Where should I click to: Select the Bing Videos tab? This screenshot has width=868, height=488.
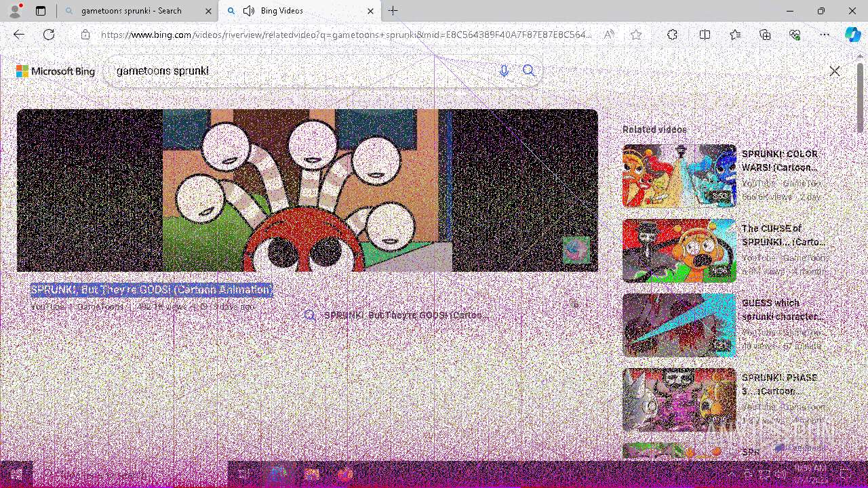(x=300, y=11)
